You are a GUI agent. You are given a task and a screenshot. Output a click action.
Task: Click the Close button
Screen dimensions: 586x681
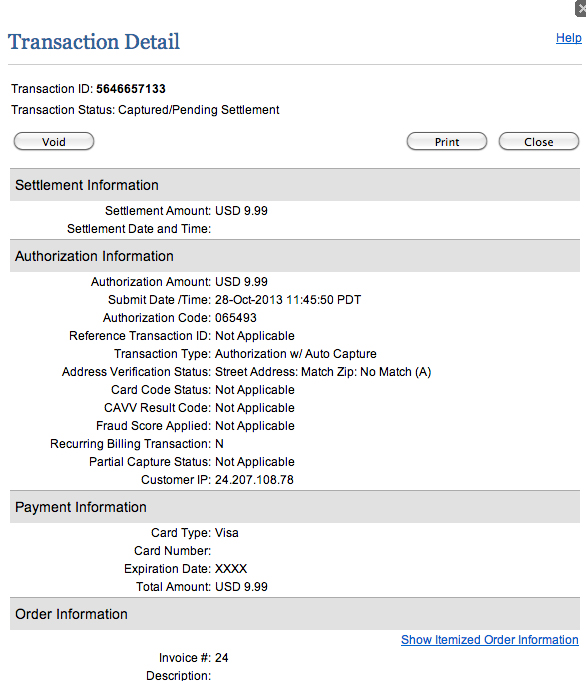[x=539, y=142]
